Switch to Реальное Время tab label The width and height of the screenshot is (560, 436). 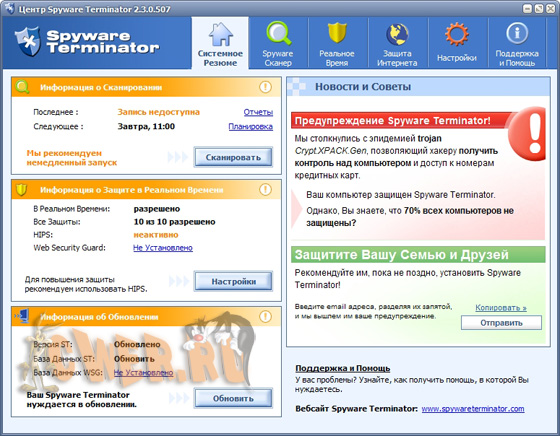click(337, 58)
